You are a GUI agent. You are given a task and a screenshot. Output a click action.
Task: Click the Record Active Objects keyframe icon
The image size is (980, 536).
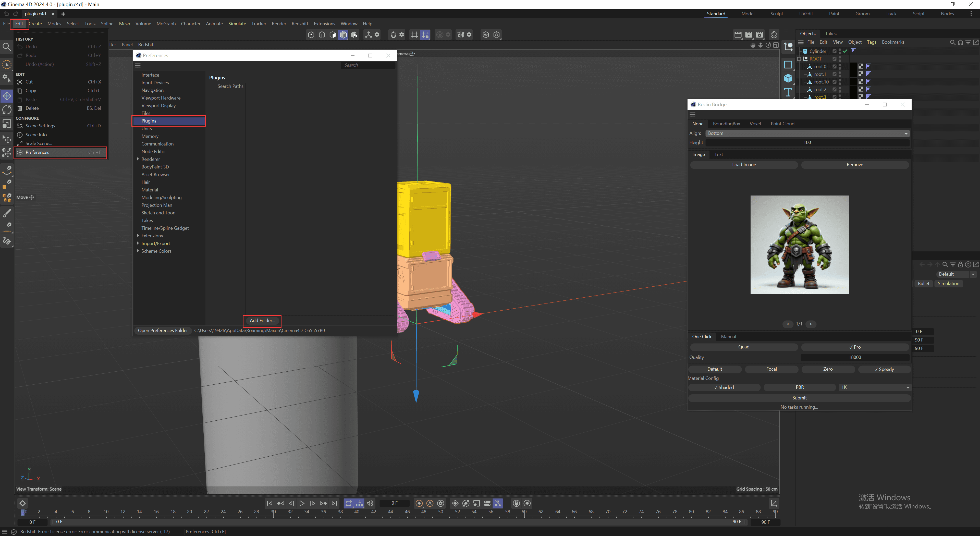[419, 503]
